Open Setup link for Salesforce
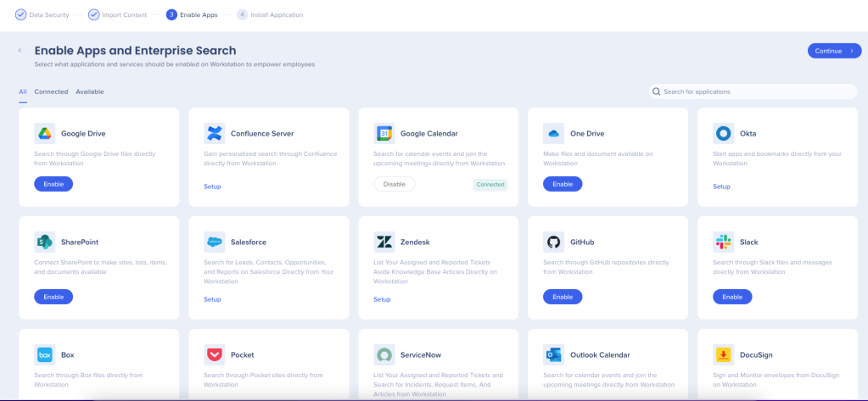The image size is (868, 401). [x=212, y=299]
